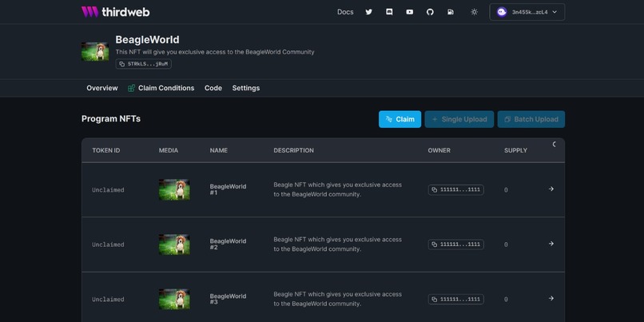Screen dimensions: 644x322
Task: Switch to the Code tab
Action: (x=213, y=88)
